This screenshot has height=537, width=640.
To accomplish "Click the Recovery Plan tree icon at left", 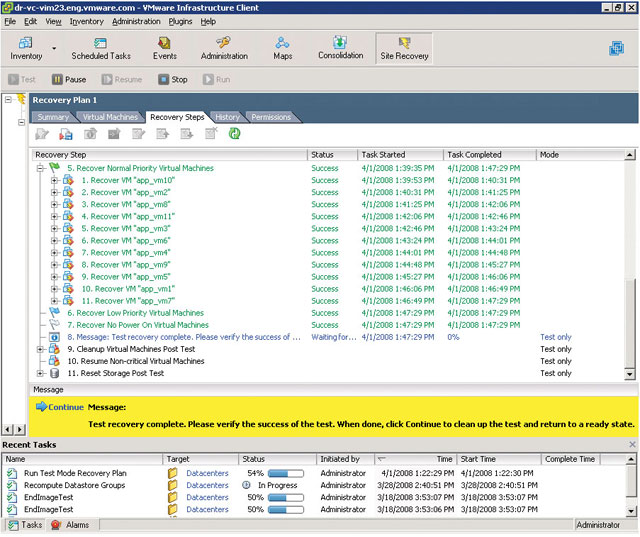I will tap(20, 100).
